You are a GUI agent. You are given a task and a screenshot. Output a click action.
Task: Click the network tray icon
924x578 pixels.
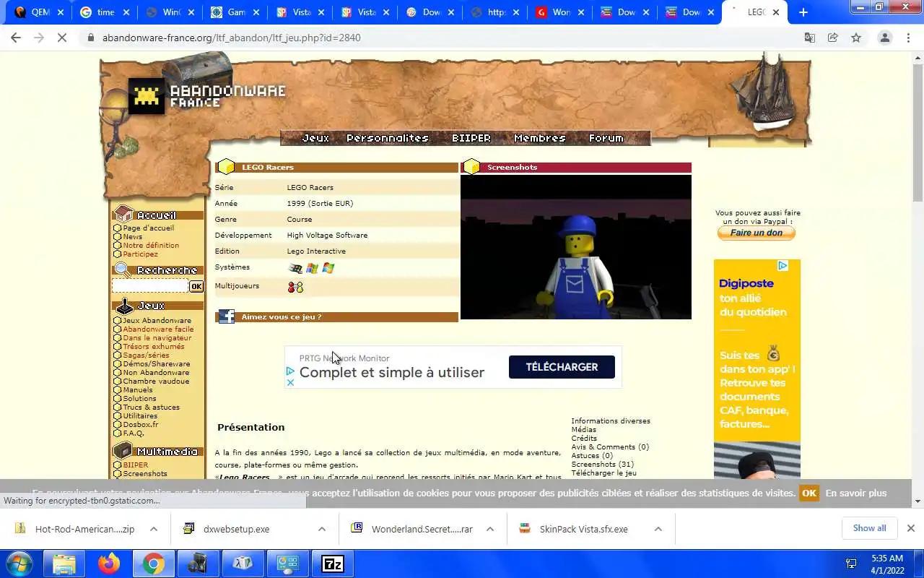tap(851, 564)
